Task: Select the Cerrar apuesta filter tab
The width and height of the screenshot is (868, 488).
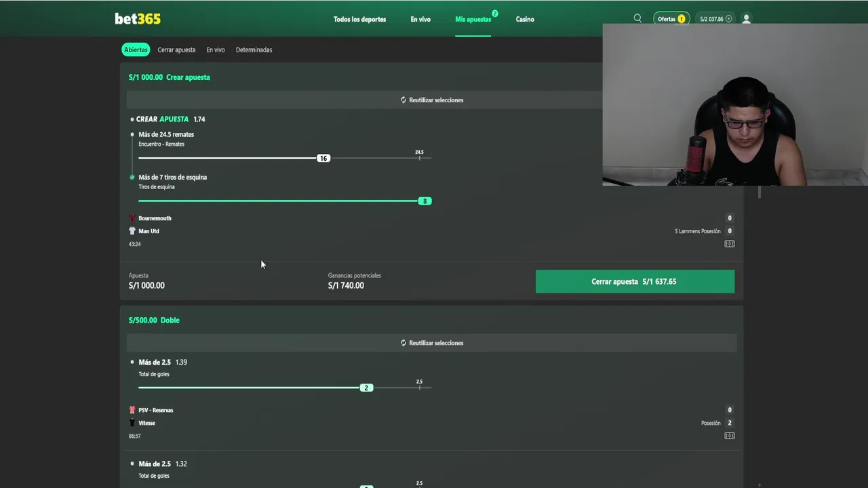Action: pos(176,49)
